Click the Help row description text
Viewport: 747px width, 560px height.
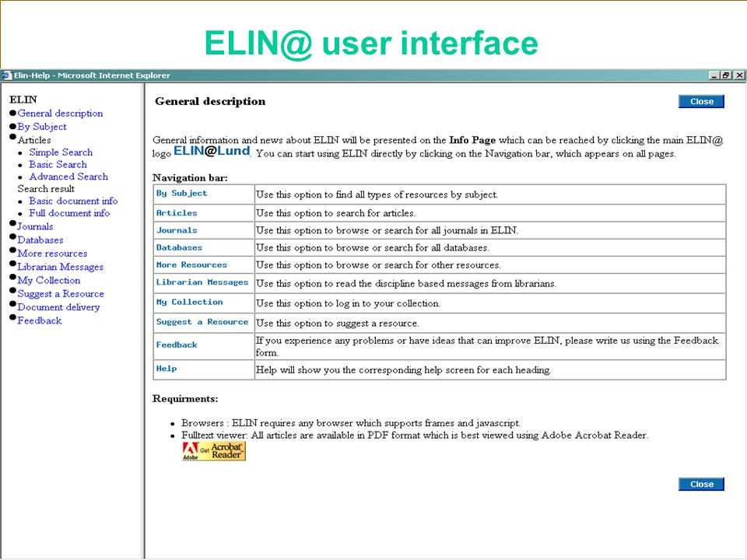(403, 370)
